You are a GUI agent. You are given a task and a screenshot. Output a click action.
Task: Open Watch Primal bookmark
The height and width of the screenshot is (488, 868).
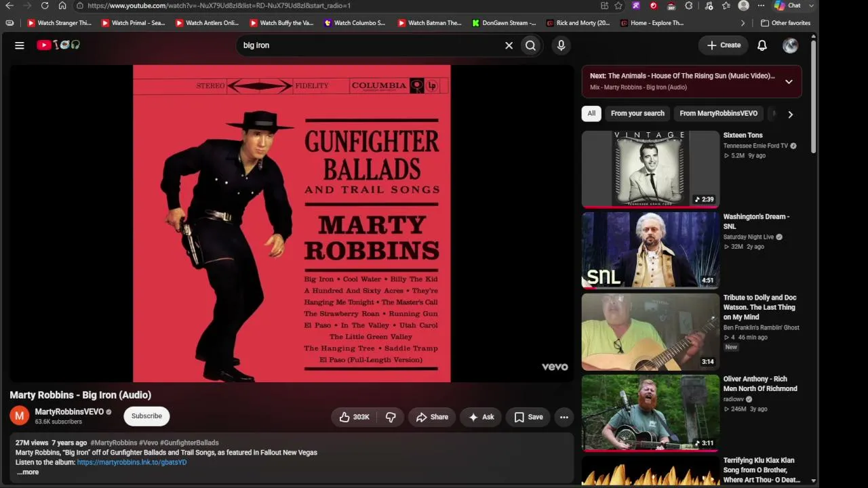click(133, 23)
